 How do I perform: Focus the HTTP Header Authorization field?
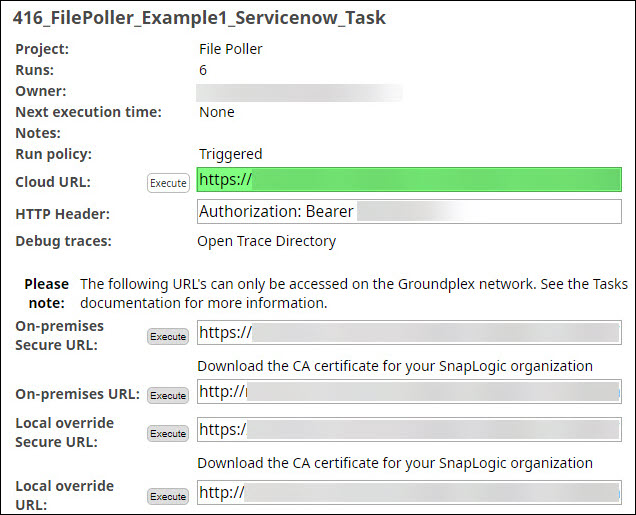pyautogui.click(x=409, y=212)
